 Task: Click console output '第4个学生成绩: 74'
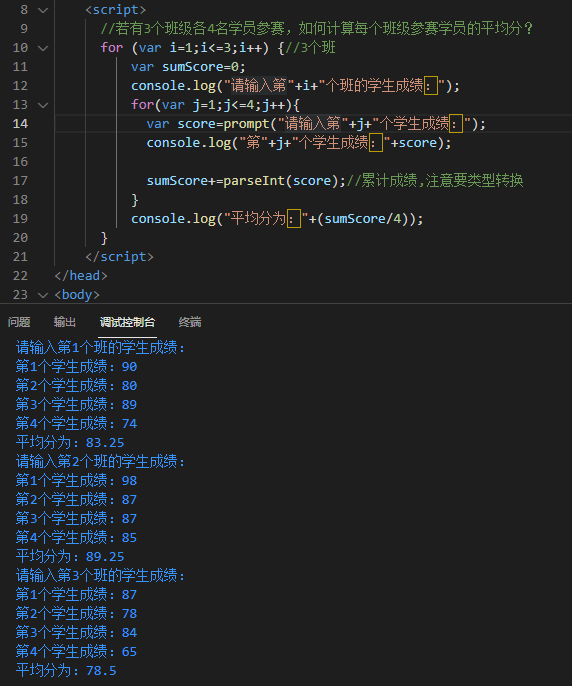[x=76, y=424]
